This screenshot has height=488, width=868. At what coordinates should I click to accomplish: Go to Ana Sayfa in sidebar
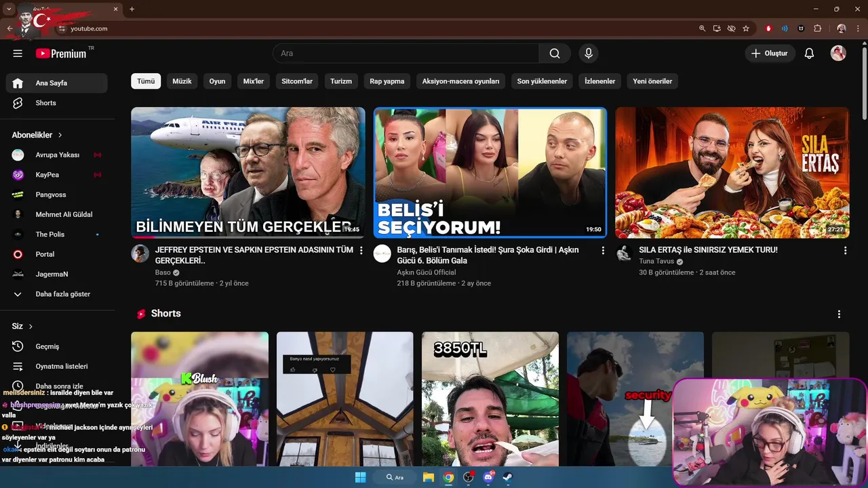[x=57, y=83]
